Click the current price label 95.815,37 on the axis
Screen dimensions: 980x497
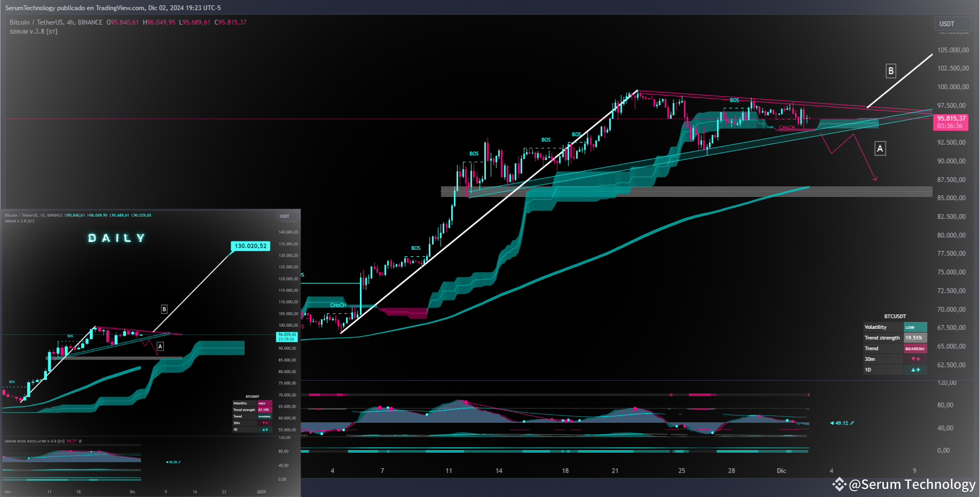pyautogui.click(x=951, y=119)
